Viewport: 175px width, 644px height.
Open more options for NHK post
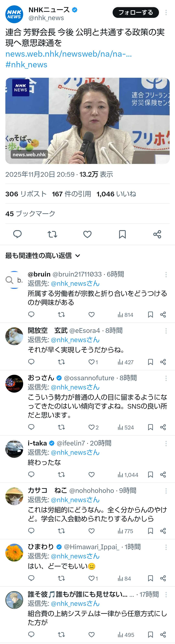pyautogui.click(x=166, y=12)
